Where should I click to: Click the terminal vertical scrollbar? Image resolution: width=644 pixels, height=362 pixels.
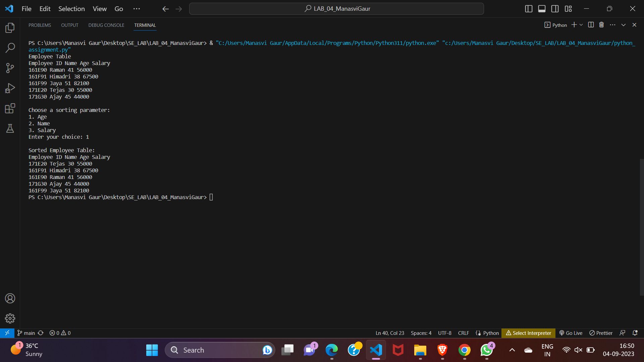pyautogui.click(x=641, y=227)
